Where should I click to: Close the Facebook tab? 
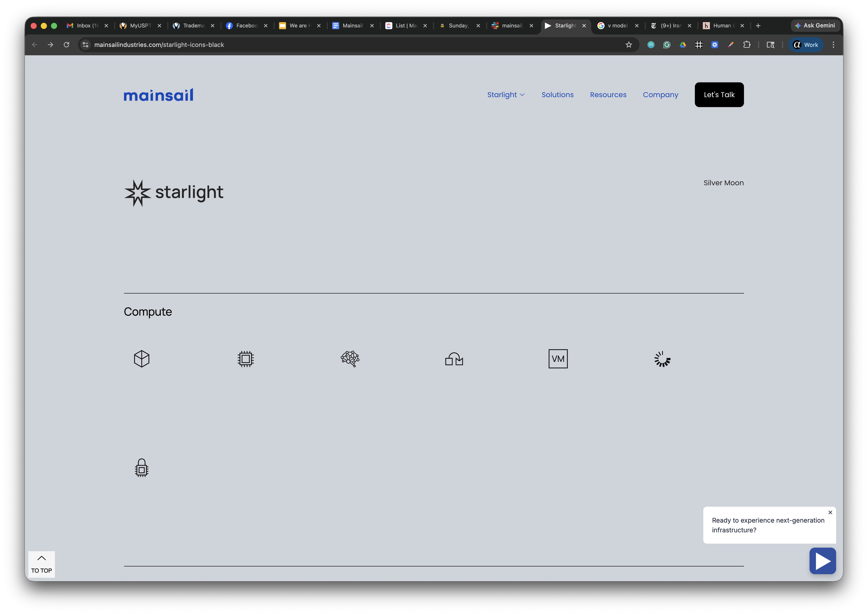tap(265, 26)
